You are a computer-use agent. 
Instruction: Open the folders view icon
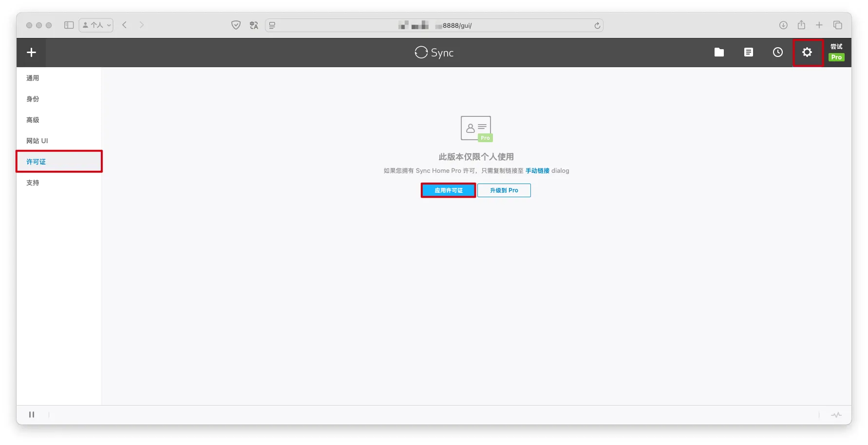point(719,53)
